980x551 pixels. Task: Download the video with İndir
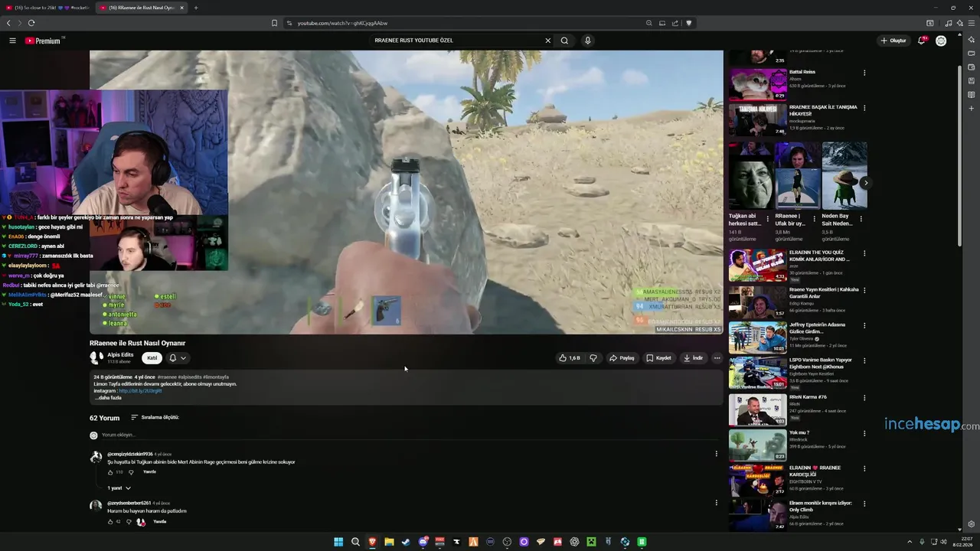[693, 358]
